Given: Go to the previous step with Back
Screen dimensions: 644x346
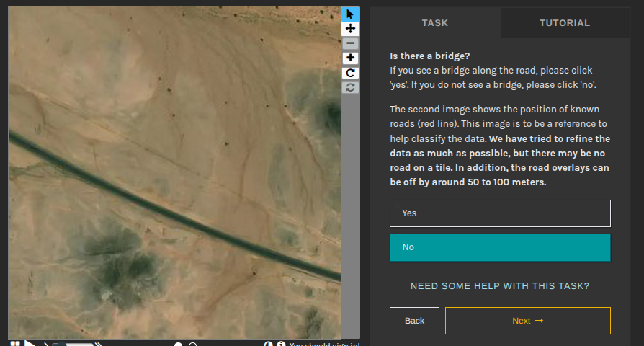Looking at the screenshot, I should (414, 321).
